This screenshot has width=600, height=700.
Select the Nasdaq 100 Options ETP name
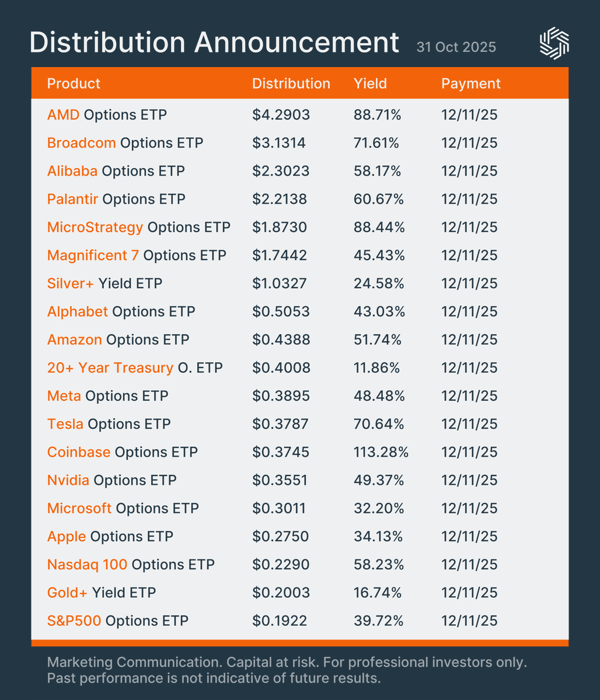[x=131, y=564]
